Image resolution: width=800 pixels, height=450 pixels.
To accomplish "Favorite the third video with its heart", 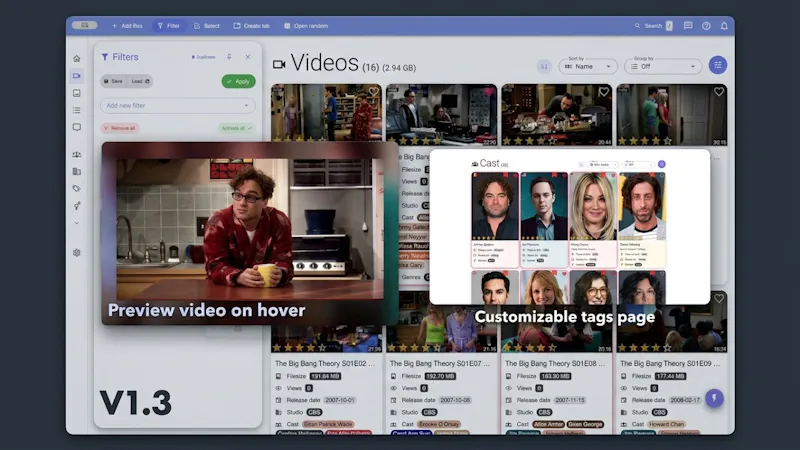I will (604, 92).
